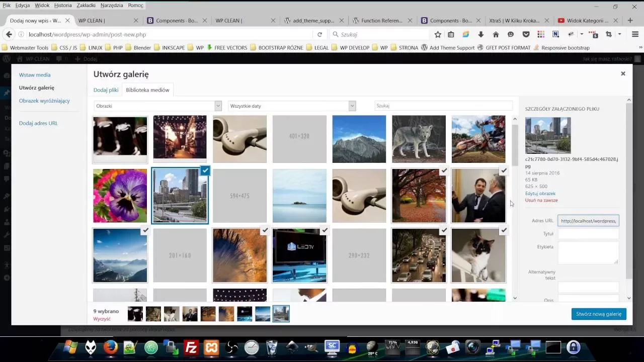Select the Biblioteka mediów tab

coord(147,90)
